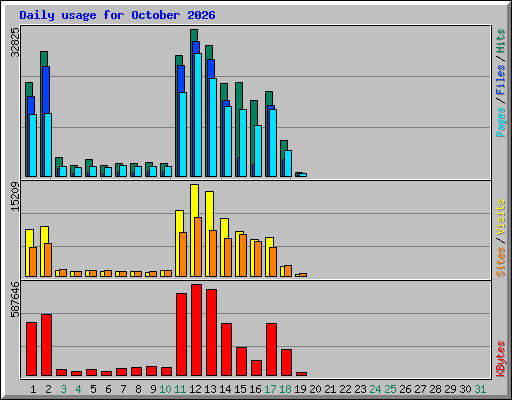Image resolution: width=512 pixels, height=400 pixels.
Task: Click the 587646 KBytes axis value
Action: tap(15, 300)
